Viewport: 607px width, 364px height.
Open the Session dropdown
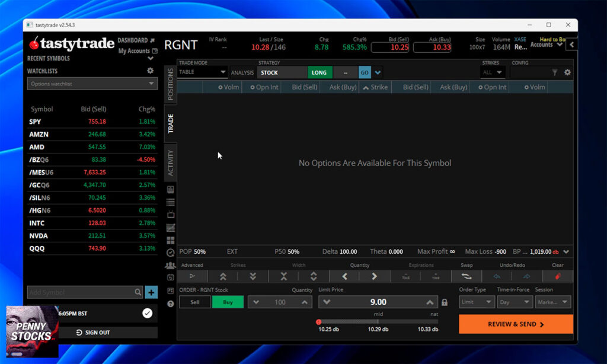point(552,302)
